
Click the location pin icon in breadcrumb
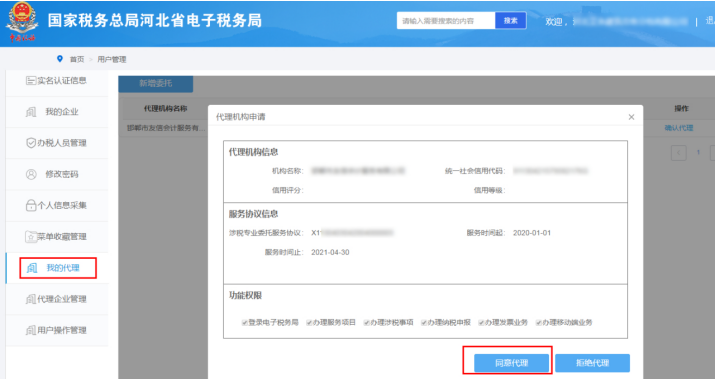coord(59,59)
